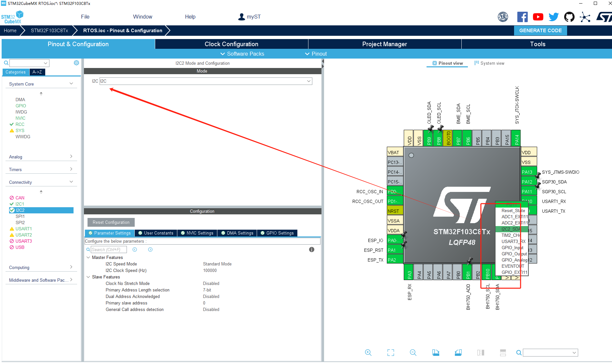Image resolution: width=612 pixels, height=364 pixels.
Task: Open the ST Facebook page
Action: (522, 16)
